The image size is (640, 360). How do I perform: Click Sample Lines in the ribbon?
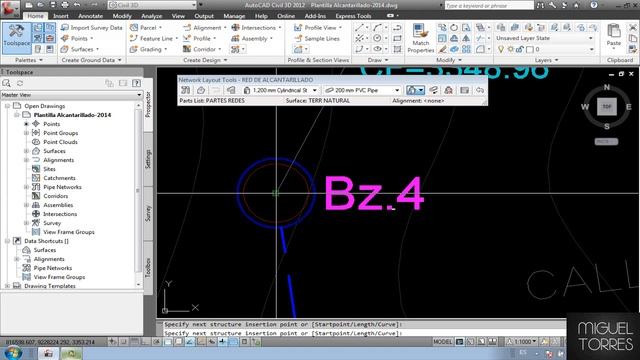pos(317,38)
